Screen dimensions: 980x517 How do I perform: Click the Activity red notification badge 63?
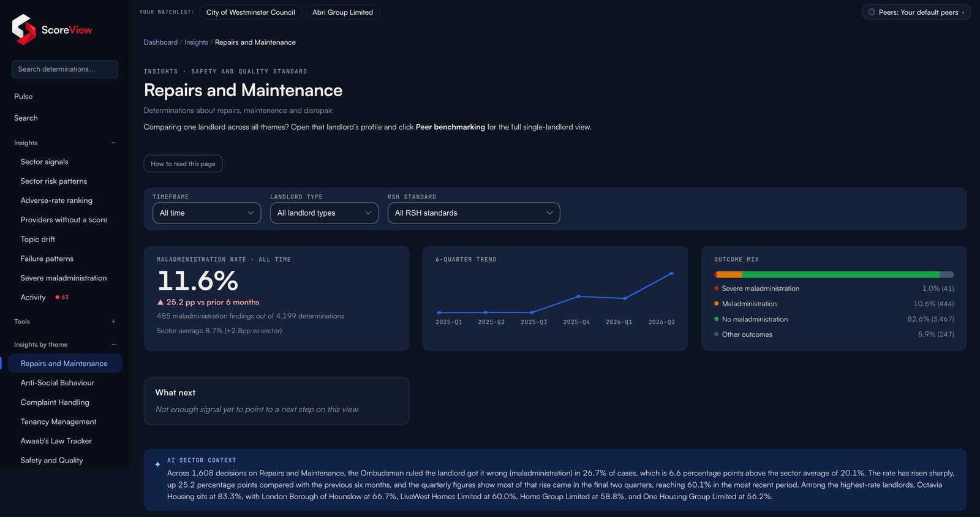(62, 297)
